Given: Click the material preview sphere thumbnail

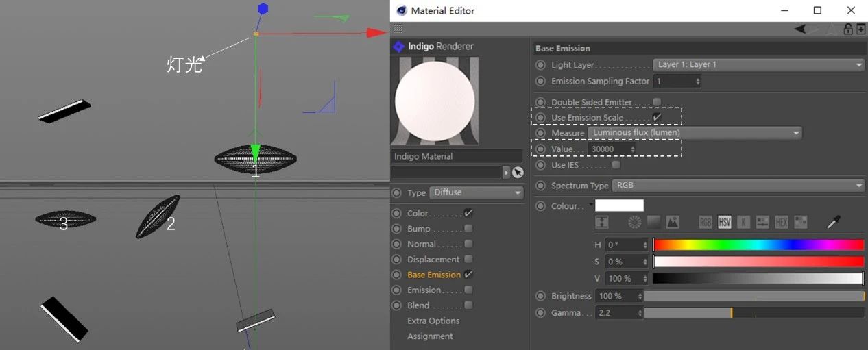Looking at the screenshot, I should 435,101.
